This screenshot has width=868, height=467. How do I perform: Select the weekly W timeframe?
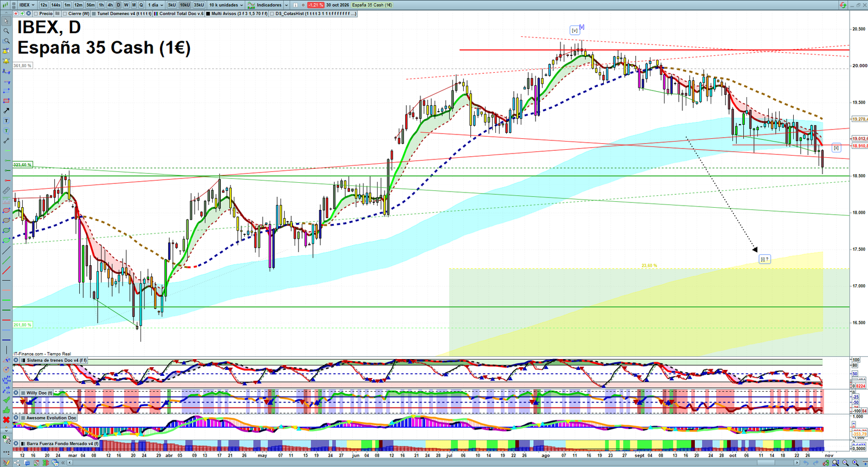tap(126, 5)
